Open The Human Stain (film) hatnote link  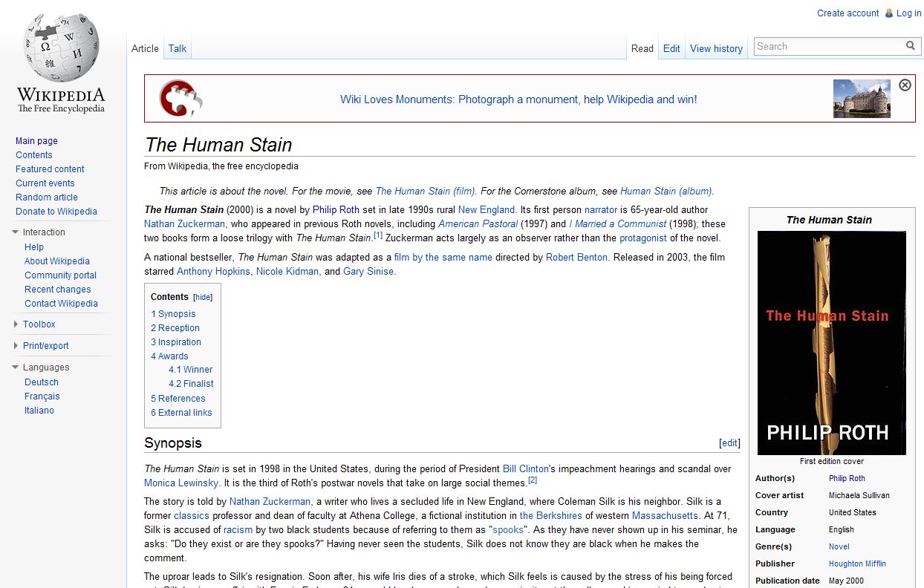(426, 191)
